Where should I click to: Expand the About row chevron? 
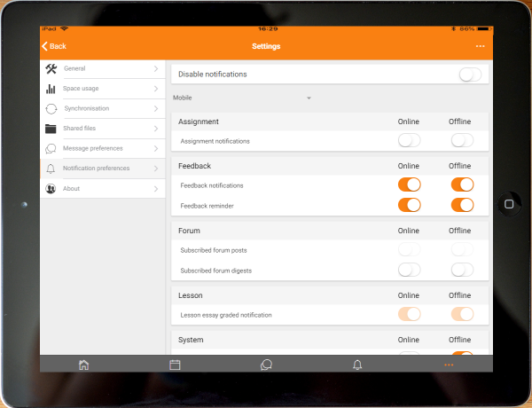point(156,189)
